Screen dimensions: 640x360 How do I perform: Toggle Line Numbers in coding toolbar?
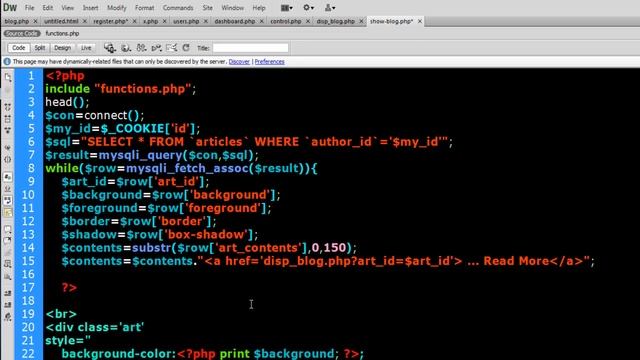(8, 177)
